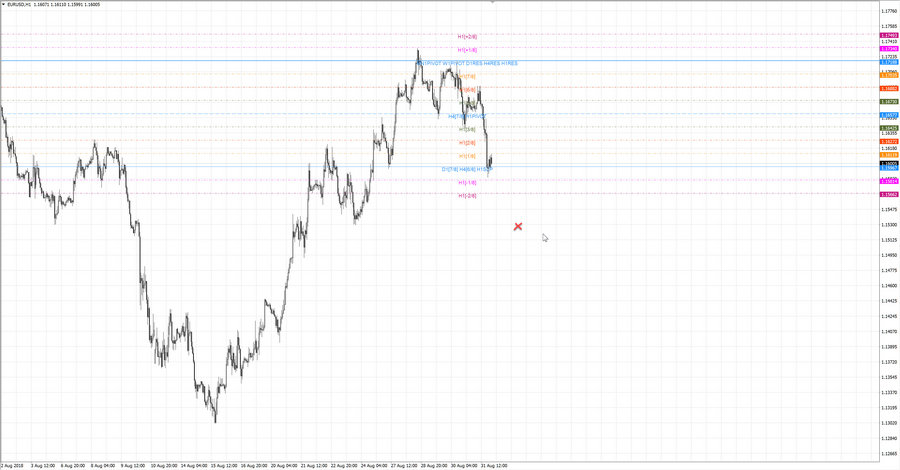Image resolution: width=900 pixels, height=470 pixels.
Task: Click the 3 Aug 12:00 time axis label
Action: point(43,466)
